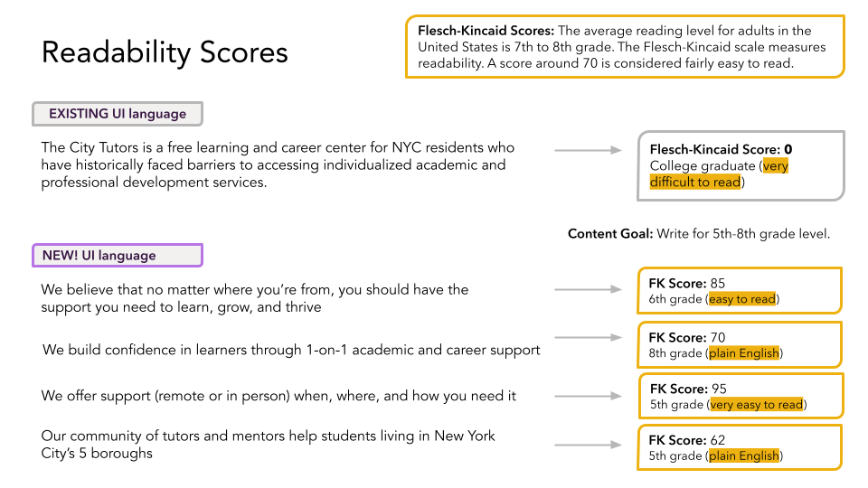This screenshot has height=488, width=868.
Task: Click the highlighted 'very easy to read' text
Action: (x=757, y=405)
